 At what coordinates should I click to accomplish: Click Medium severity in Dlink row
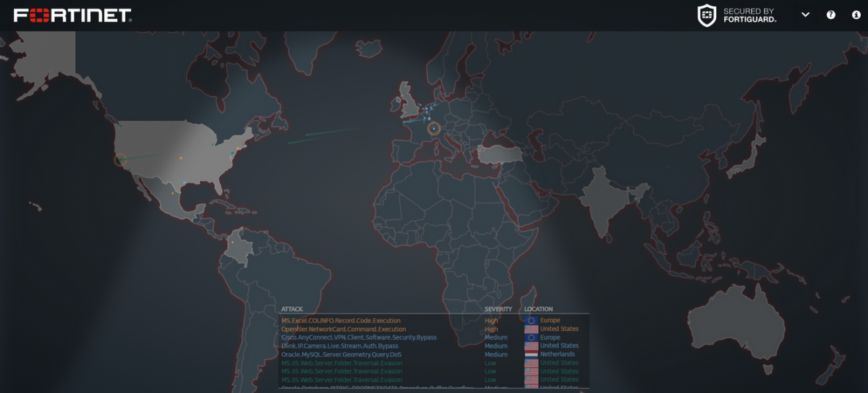[496, 346]
